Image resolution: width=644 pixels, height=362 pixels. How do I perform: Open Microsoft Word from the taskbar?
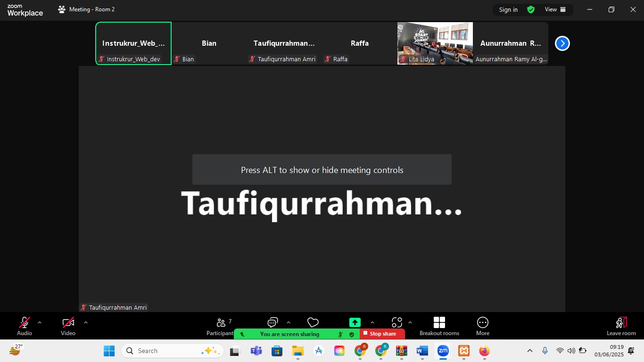(x=422, y=351)
